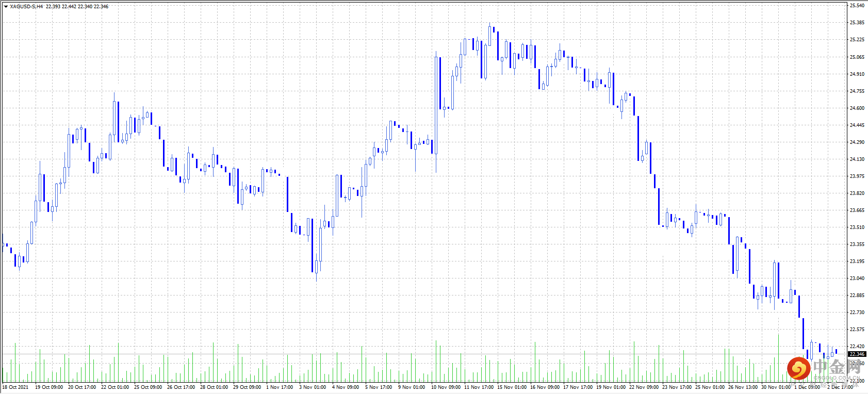The image size is (868, 394).
Task: Click the highlighted current price label on price axis
Action: 857,354
